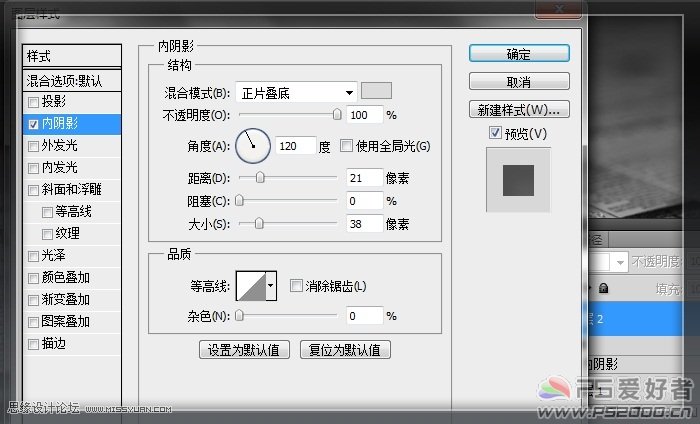Viewport: 700px width, 424px height.
Task: Open the 外发光 outer glow settings
Action: tap(60, 145)
